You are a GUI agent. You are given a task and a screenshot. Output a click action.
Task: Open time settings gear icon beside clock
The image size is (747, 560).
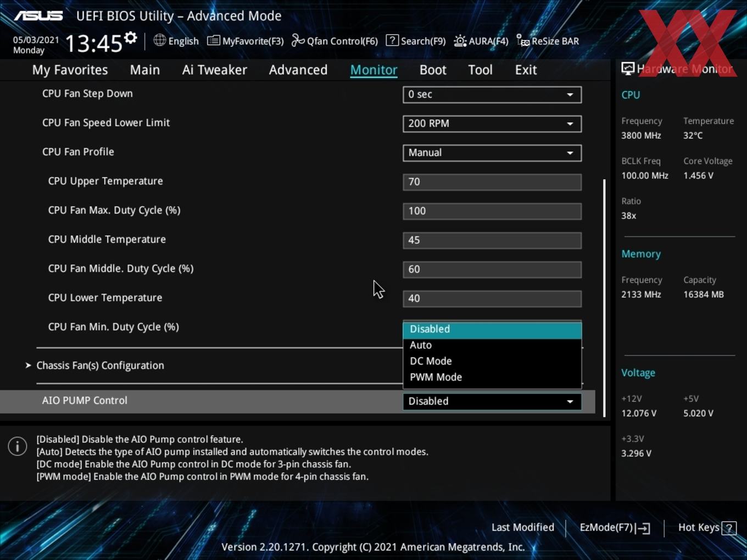[131, 37]
